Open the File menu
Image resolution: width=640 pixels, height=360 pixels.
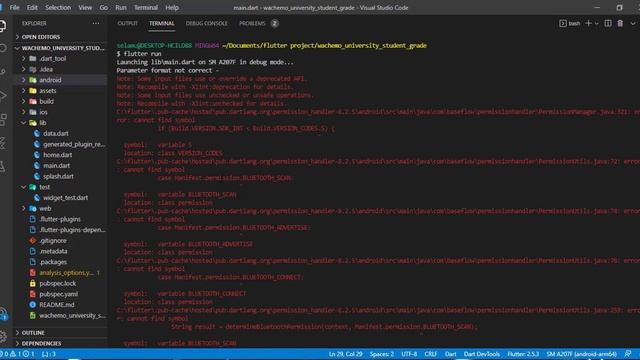click(15, 7)
